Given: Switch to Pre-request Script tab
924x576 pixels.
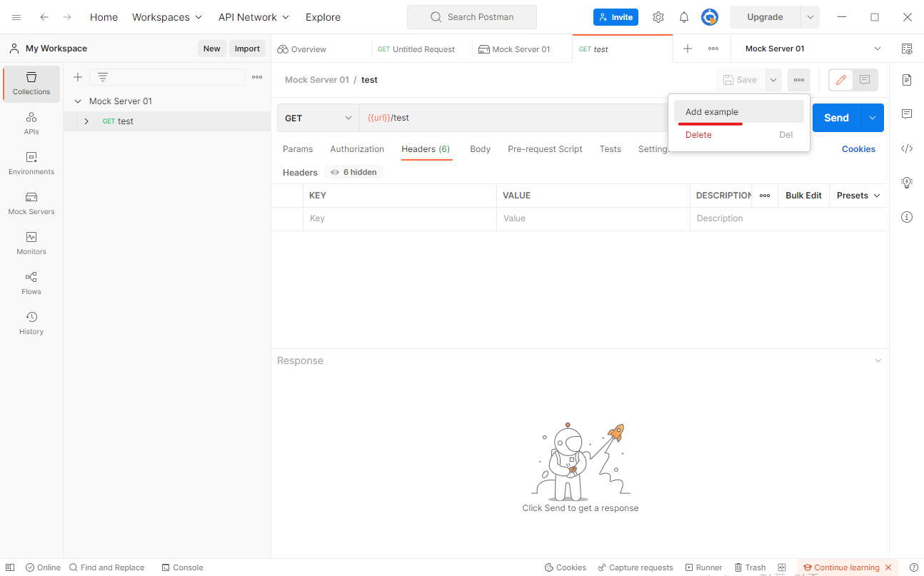Looking at the screenshot, I should (545, 149).
